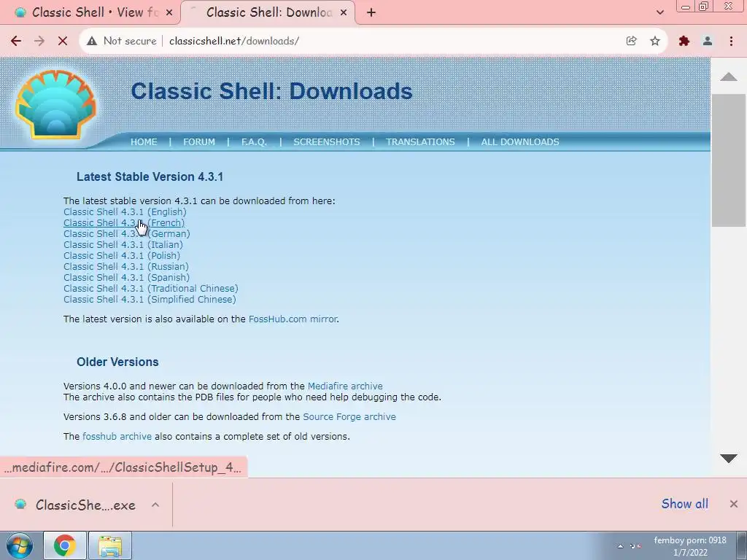Click the vertical scrollbar thumb
The height and width of the screenshot is (560, 747).
click(x=729, y=160)
